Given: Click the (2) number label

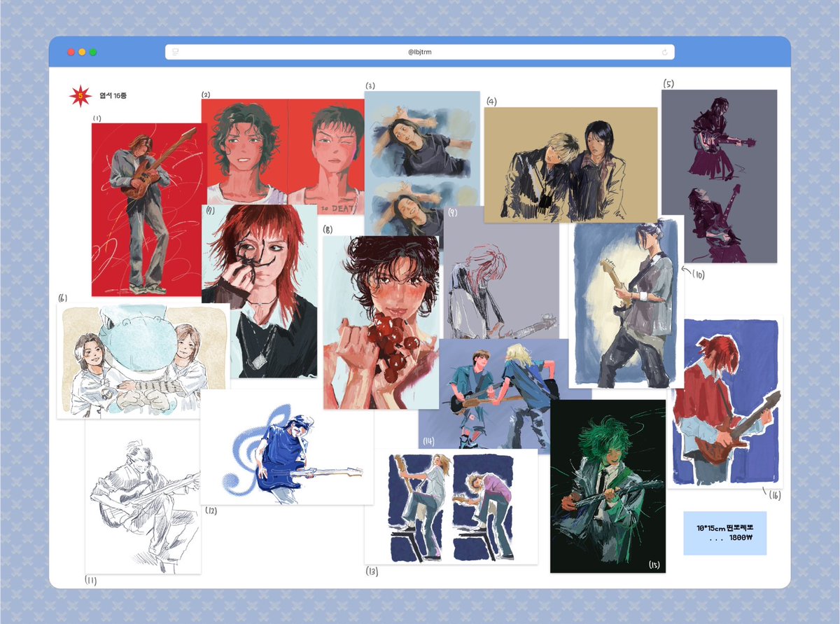Looking at the screenshot, I should pyautogui.click(x=206, y=95).
